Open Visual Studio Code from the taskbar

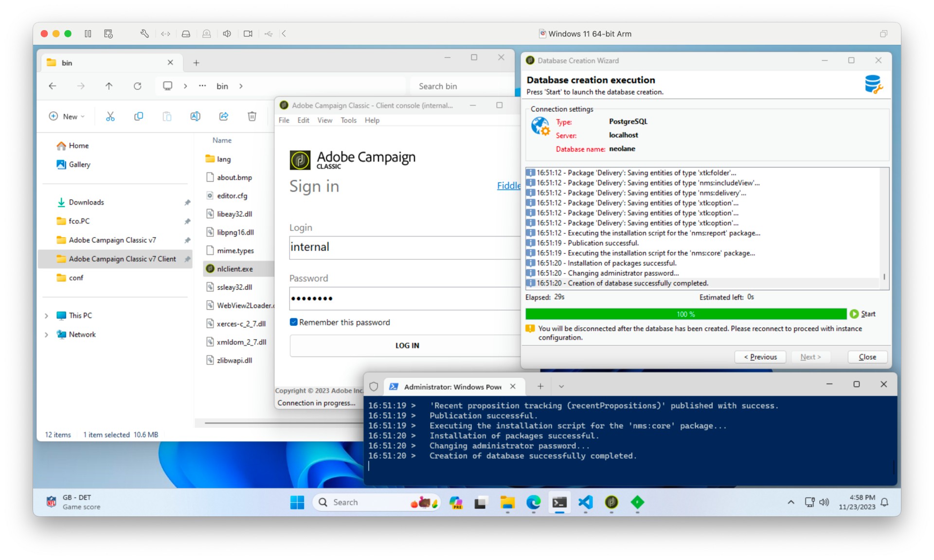coord(586,503)
